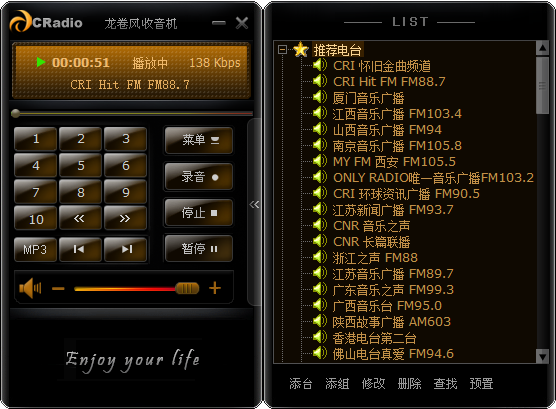The height and width of the screenshot is (409, 556).
Task: Collapse the 推荐电台 tree group
Action: pos(282,49)
